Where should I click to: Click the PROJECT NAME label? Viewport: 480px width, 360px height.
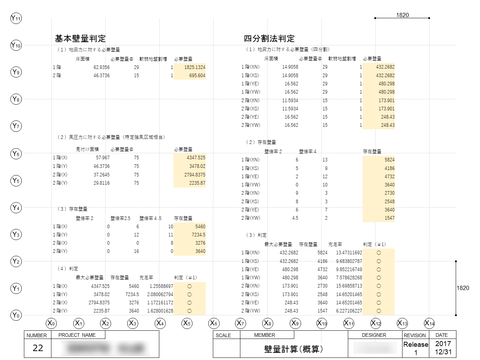click(x=77, y=335)
